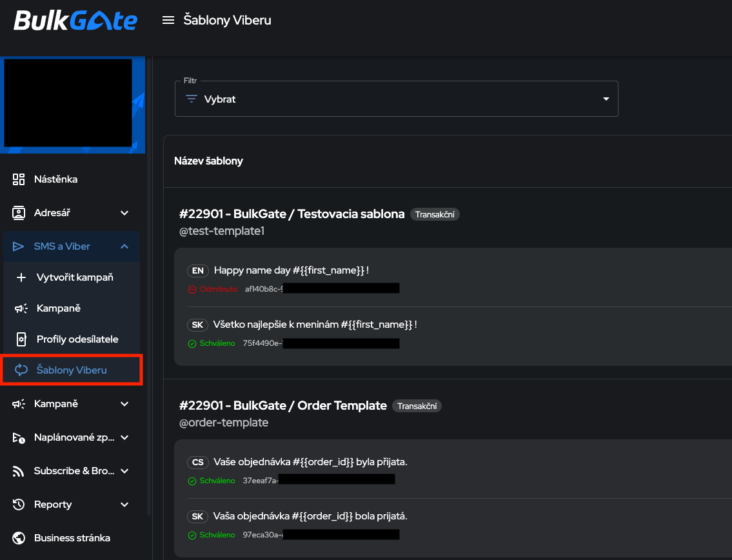Click the Nástěnka dashboard icon

coord(19,179)
